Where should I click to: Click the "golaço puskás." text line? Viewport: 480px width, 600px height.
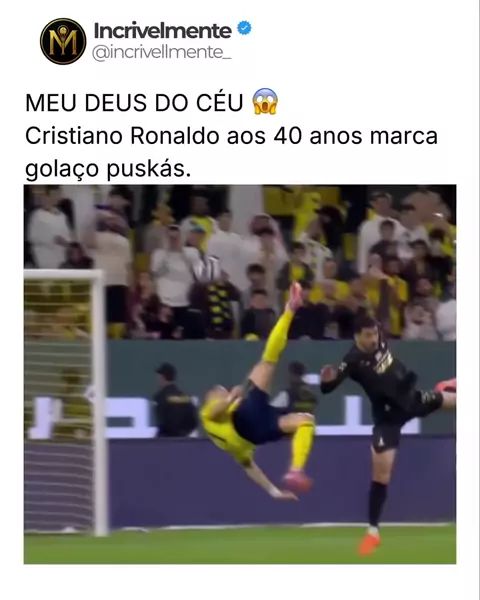point(108,169)
